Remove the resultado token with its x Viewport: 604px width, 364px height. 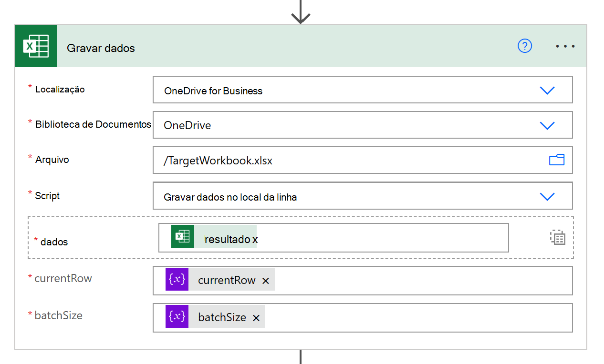tap(255, 239)
